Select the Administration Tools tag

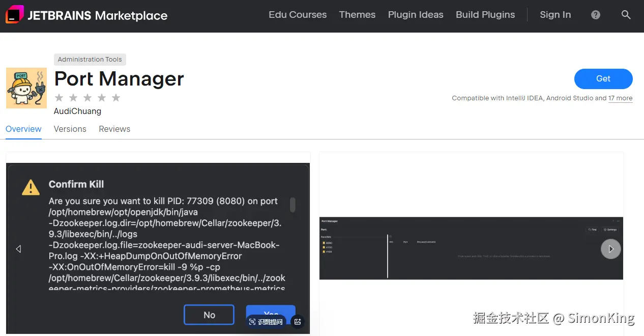pyautogui.click(x=90, y=60)
